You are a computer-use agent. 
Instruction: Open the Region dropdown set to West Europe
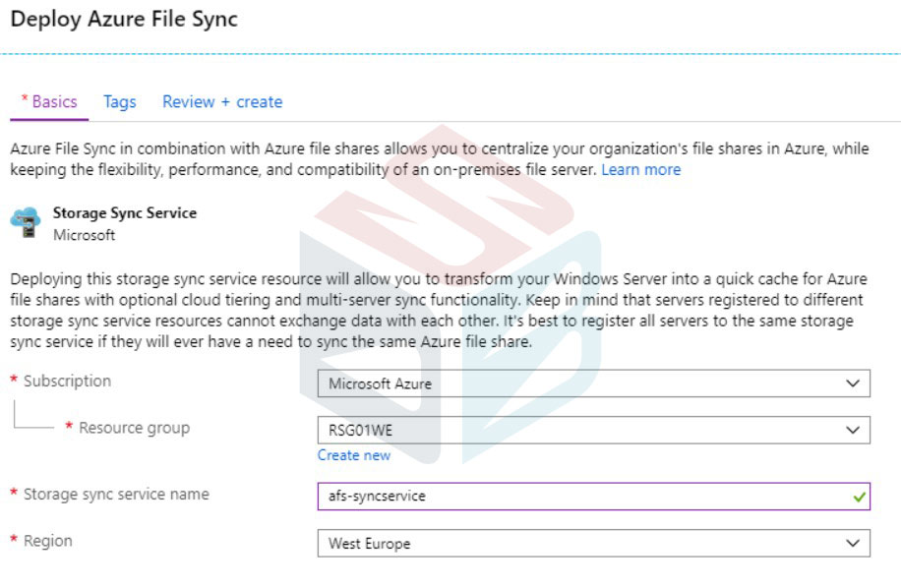593,543
